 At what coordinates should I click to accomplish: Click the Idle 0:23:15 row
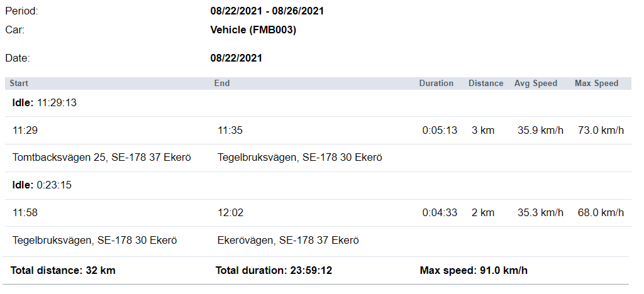click(x=42, y=185)
